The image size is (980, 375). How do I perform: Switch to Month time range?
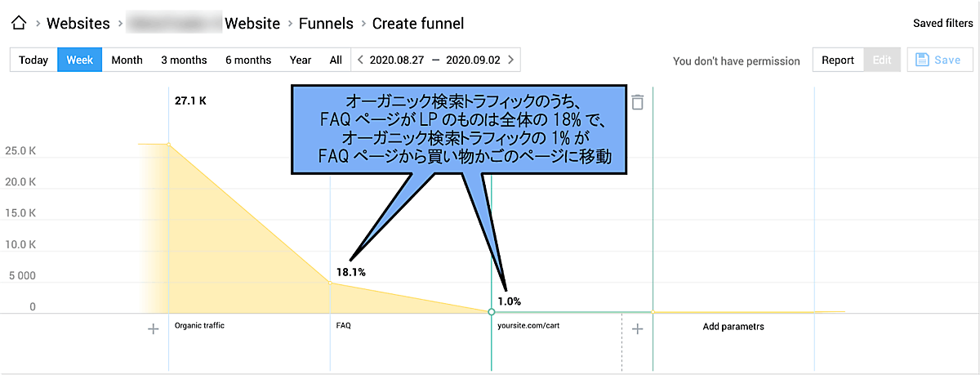pyautogui.click(x=127, y=60)
